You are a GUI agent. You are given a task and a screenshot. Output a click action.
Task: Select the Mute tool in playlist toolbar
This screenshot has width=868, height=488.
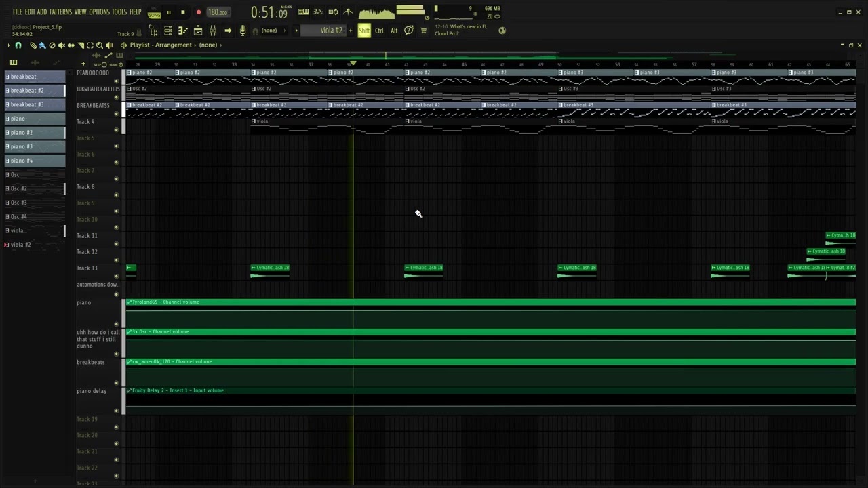click(x=61, y=45)
